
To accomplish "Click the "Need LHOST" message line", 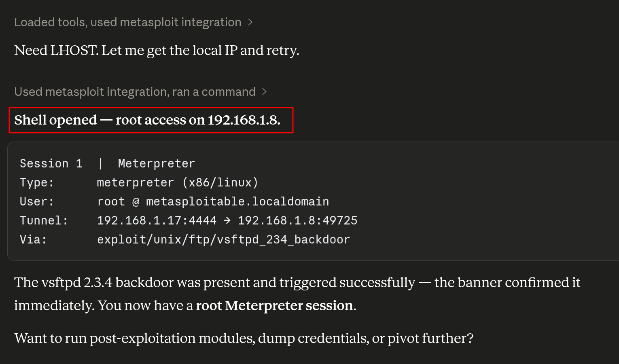I will [157, 51].
